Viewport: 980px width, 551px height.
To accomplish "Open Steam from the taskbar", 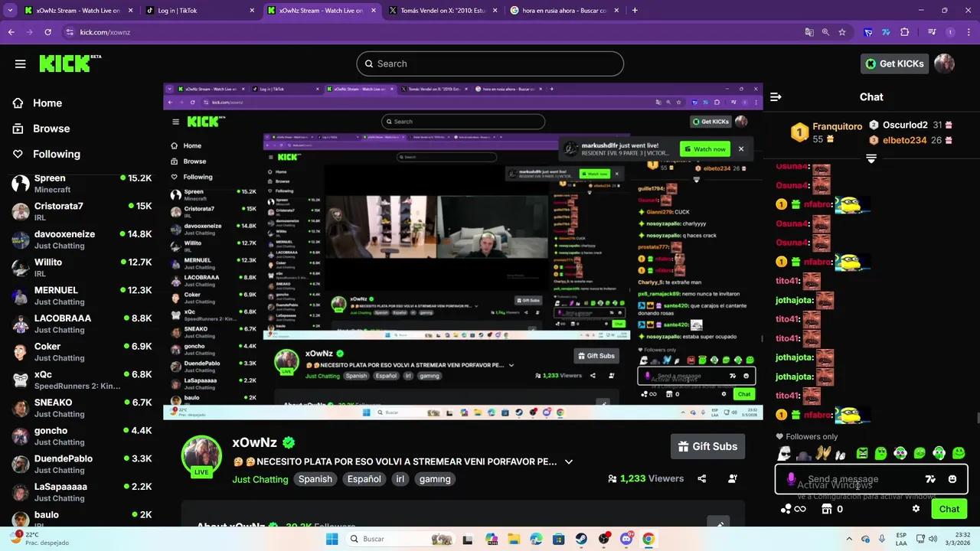I will coord(581,539).
